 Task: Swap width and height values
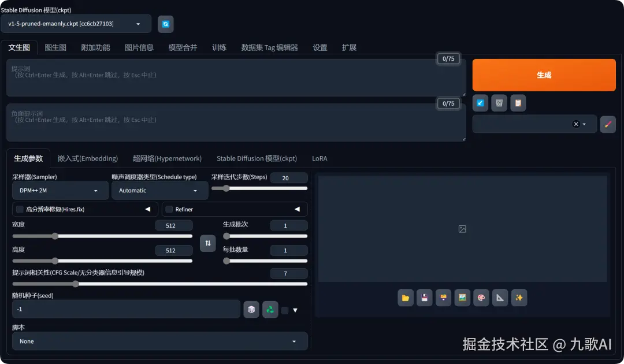[207, 243]
